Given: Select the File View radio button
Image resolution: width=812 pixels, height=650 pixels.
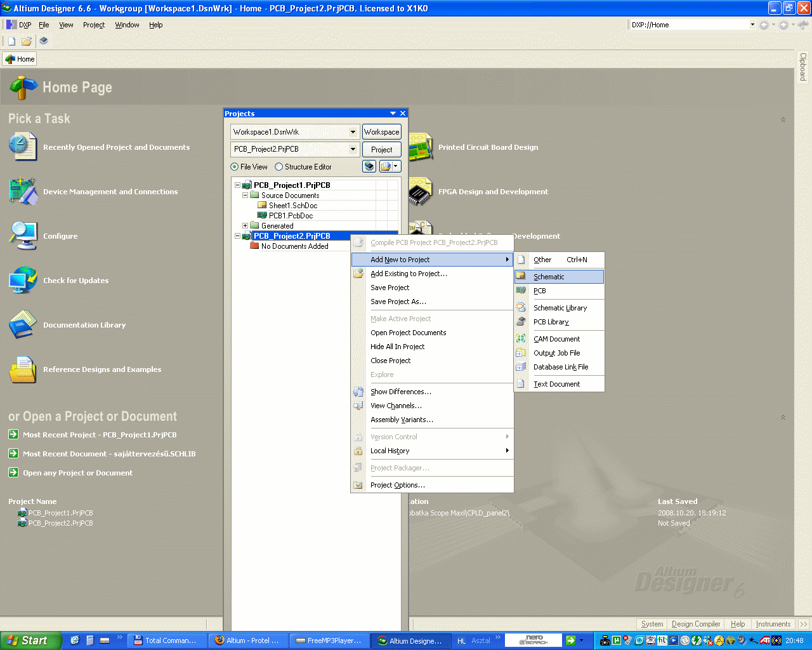Looking at the screenshot, I should pos(235,167).
